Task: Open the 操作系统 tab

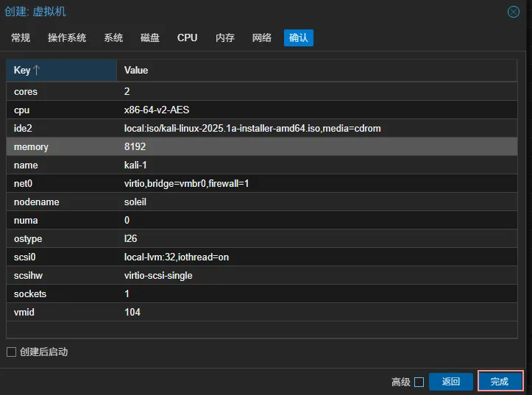Action: click(x=67, y=38)
